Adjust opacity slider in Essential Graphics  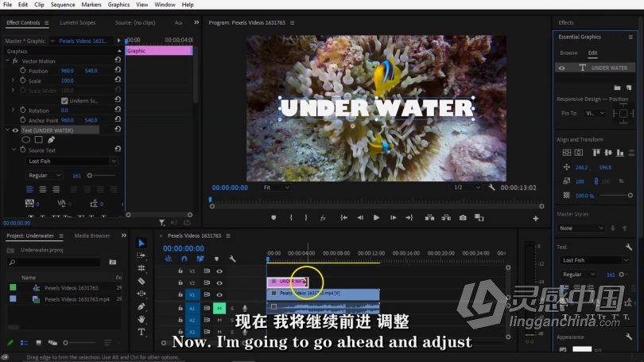[630, 196]
